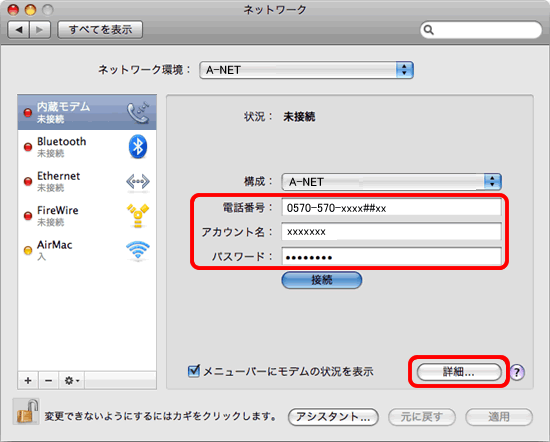The height and width of the screenshot is (442, 550).
Task: Click the AirMac wifi signal icon
Action: [x=138, y=250]
